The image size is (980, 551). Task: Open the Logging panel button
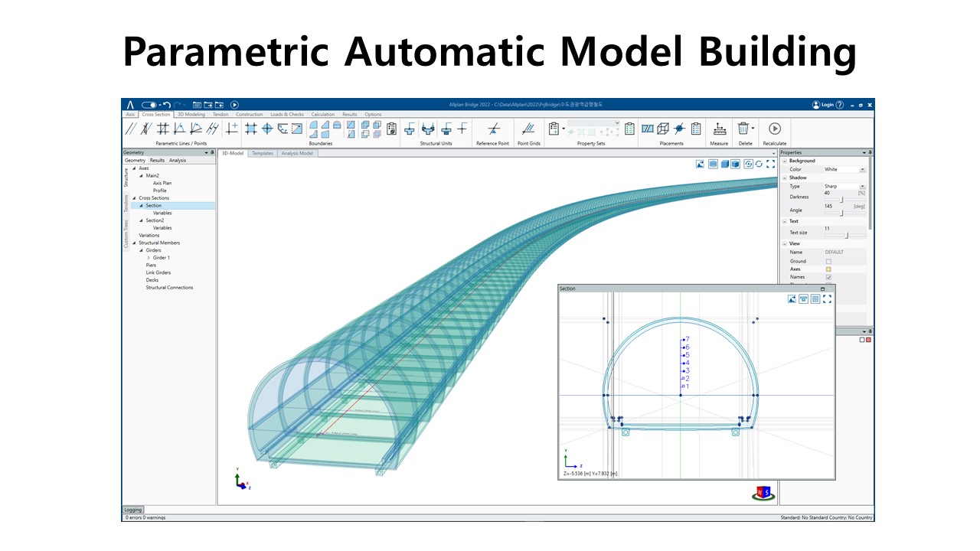[133, 510]
